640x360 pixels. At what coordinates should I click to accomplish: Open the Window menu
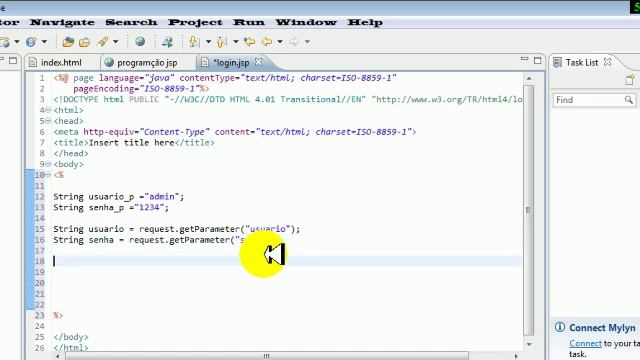point(306,22)
